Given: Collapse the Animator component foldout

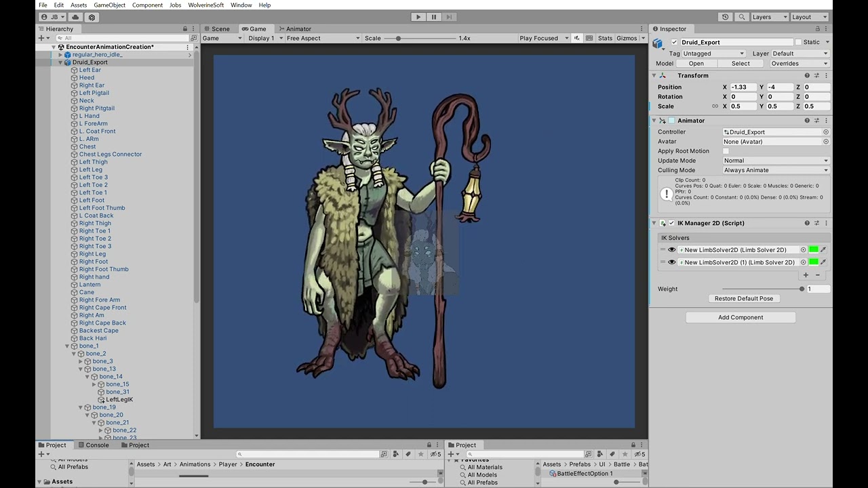Looking at the screenshot, I should click(x=654, y=121).
